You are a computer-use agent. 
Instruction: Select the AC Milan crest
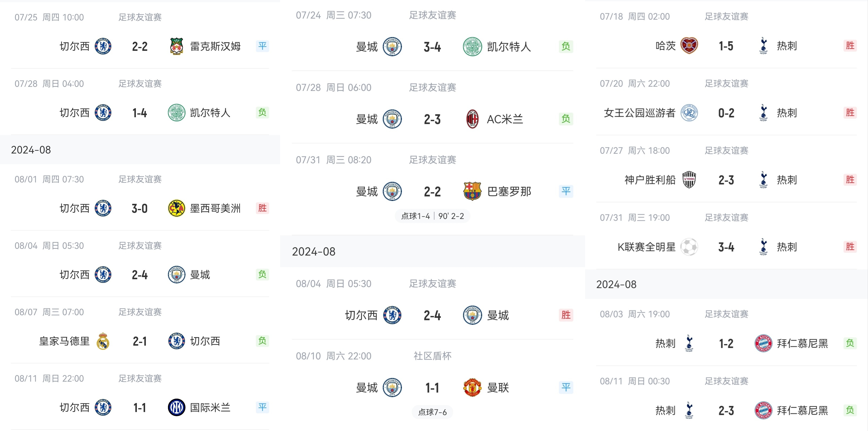(x=473, y=119)
